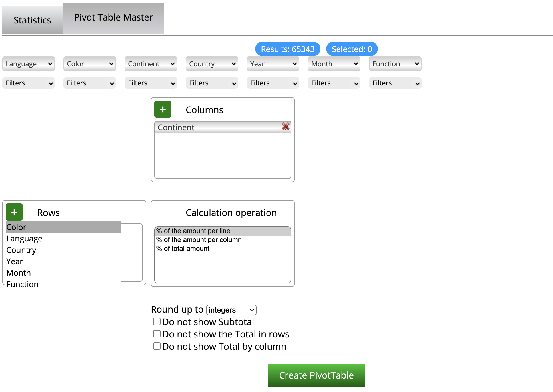
Task: Switch to the Statistics tab
Action: 32,20
